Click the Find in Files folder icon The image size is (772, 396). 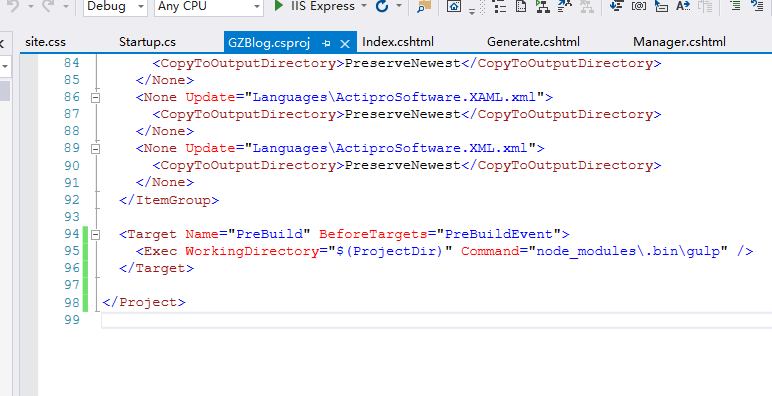(x=423, y=6)
